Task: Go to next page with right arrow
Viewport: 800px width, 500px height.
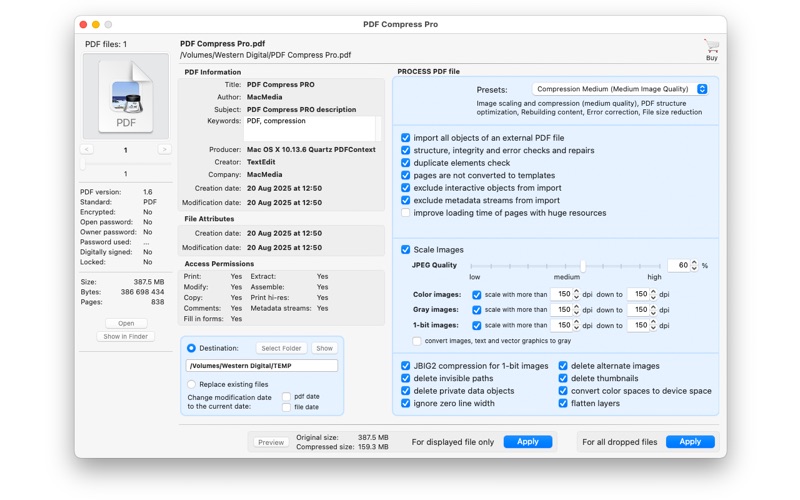Action: (x=164, y=149)
